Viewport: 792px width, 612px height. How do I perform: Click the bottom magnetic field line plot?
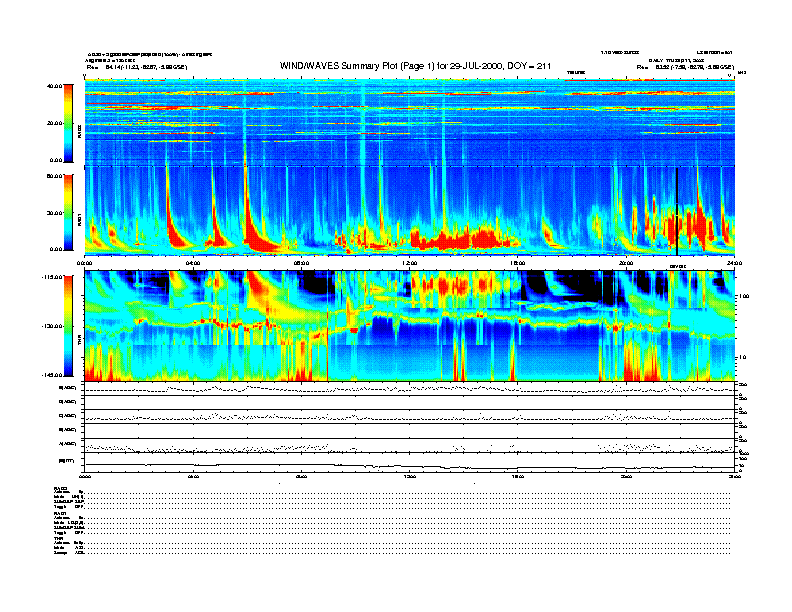point(410,462)
